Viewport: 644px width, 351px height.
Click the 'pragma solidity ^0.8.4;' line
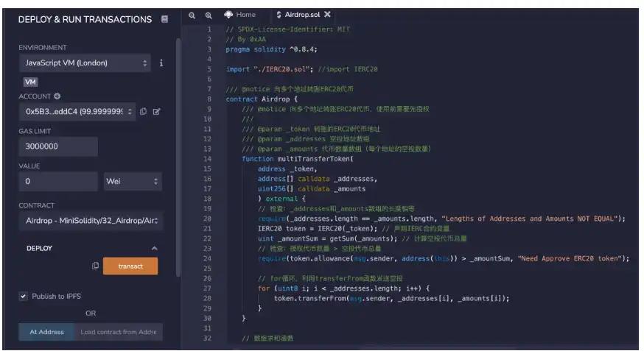coord(271,49)
